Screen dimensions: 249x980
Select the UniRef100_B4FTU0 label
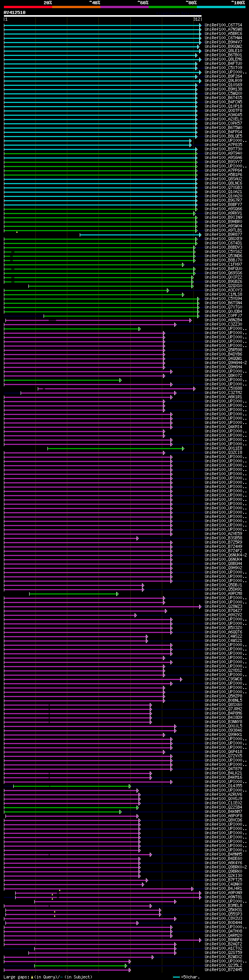[x=223, y=64]
